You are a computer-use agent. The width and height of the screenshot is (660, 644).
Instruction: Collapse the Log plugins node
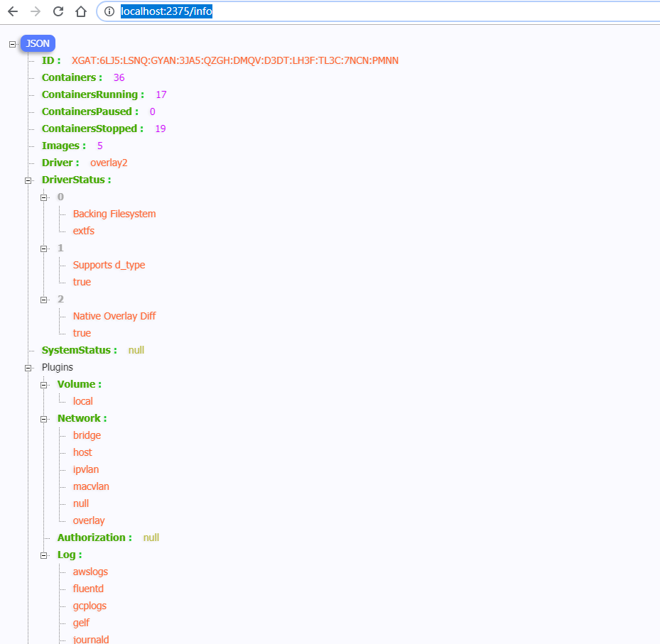click(x=44, y=555)
